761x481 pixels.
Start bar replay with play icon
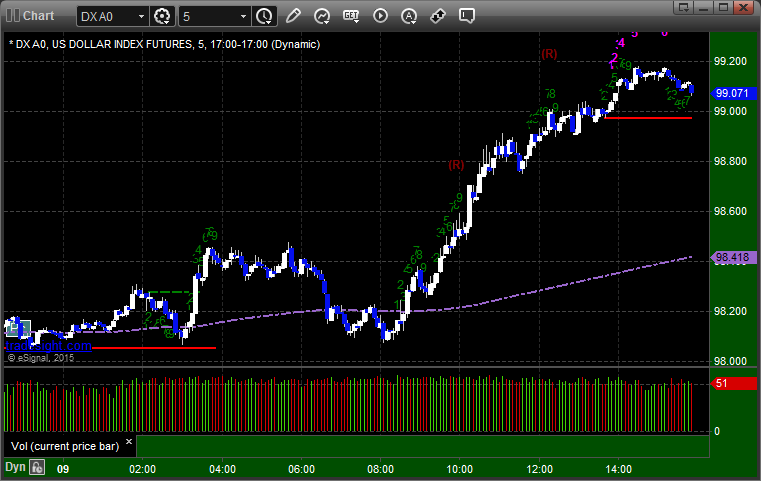[x=380, y=16]
